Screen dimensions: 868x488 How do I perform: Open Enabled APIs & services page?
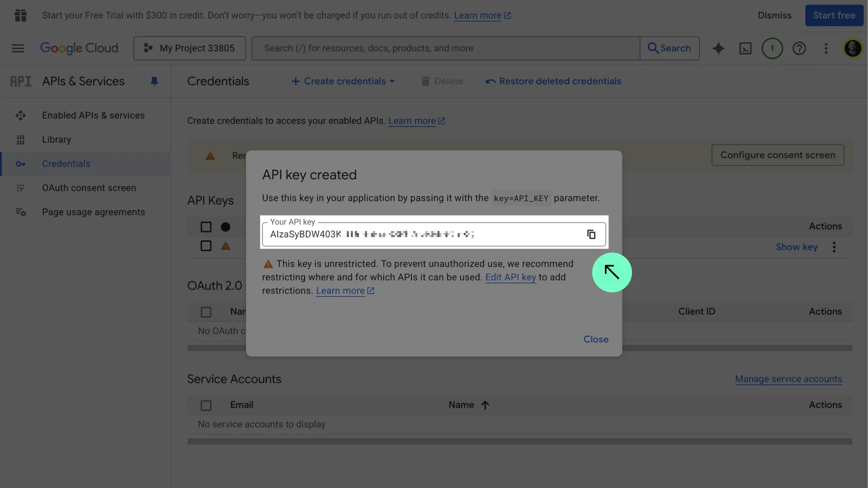point(93,115)
